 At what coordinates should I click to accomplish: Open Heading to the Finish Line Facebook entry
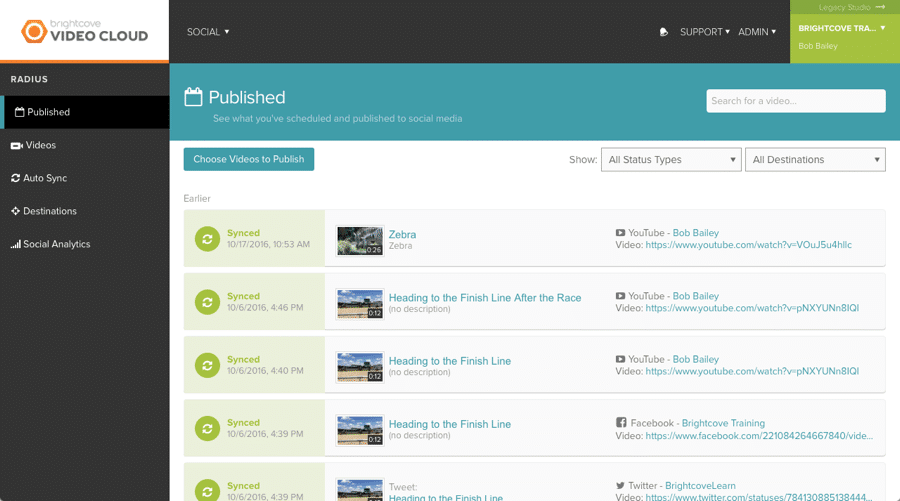[x=449, y=424]
